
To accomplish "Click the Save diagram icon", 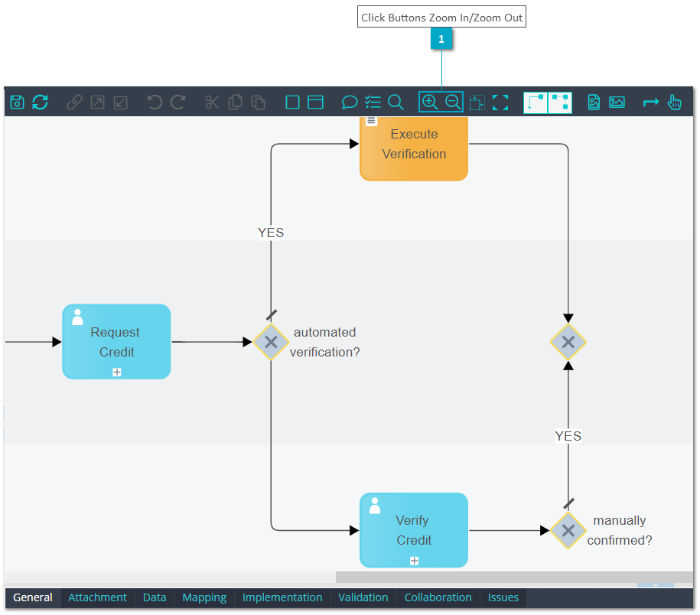I will pos(17,102).
